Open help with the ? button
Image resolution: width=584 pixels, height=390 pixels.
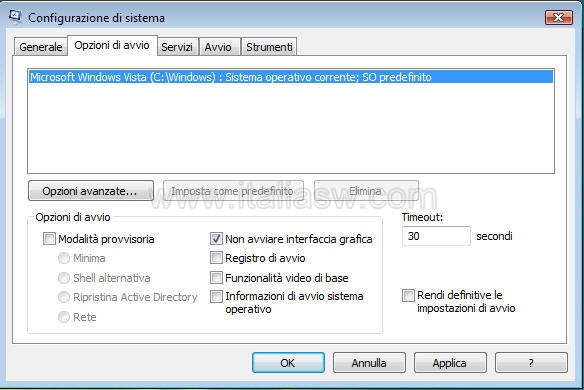tap(531, 363)
